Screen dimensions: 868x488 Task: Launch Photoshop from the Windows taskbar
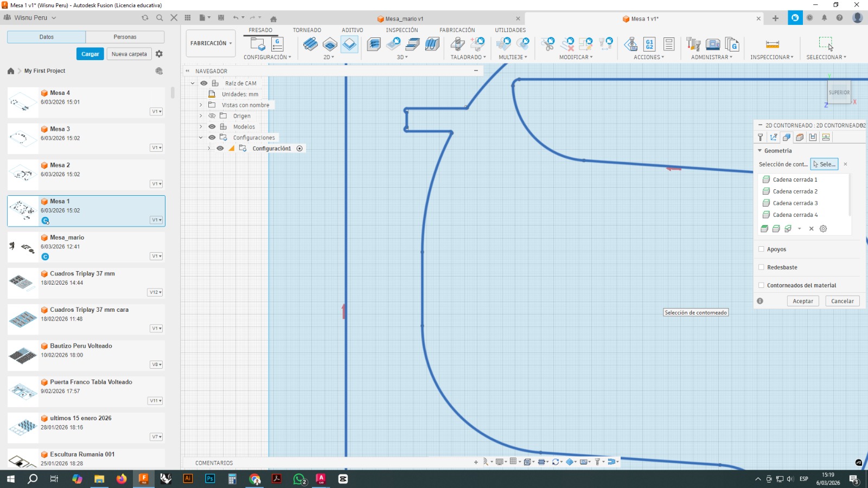(x=210, y=479)
